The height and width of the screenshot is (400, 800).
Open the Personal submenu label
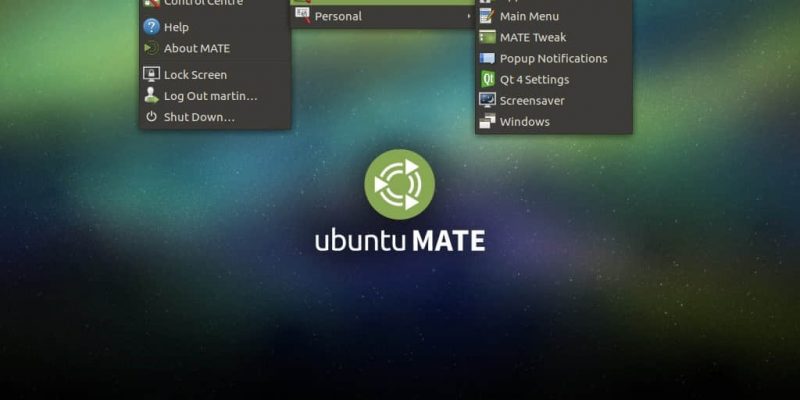click(x=338, y=16)
